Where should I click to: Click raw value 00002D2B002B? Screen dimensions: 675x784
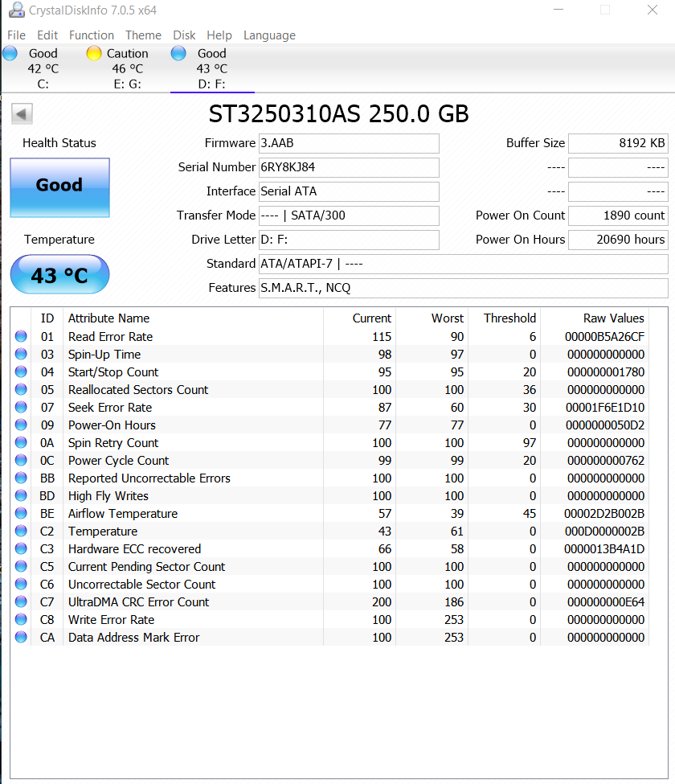pos(604,514)
